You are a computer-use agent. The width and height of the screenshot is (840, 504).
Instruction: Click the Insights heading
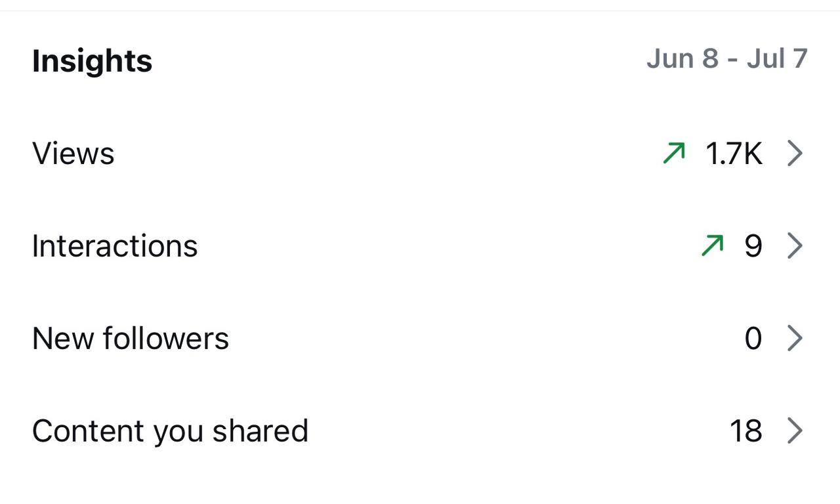pos(92,61)
